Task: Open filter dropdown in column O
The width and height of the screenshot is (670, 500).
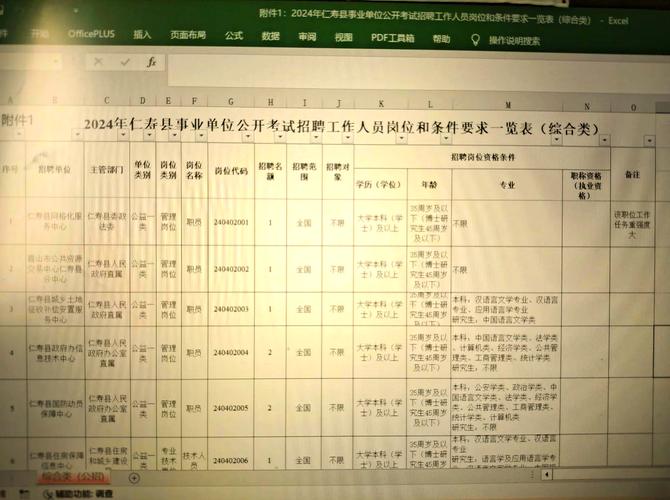Action: pos(649,140)
